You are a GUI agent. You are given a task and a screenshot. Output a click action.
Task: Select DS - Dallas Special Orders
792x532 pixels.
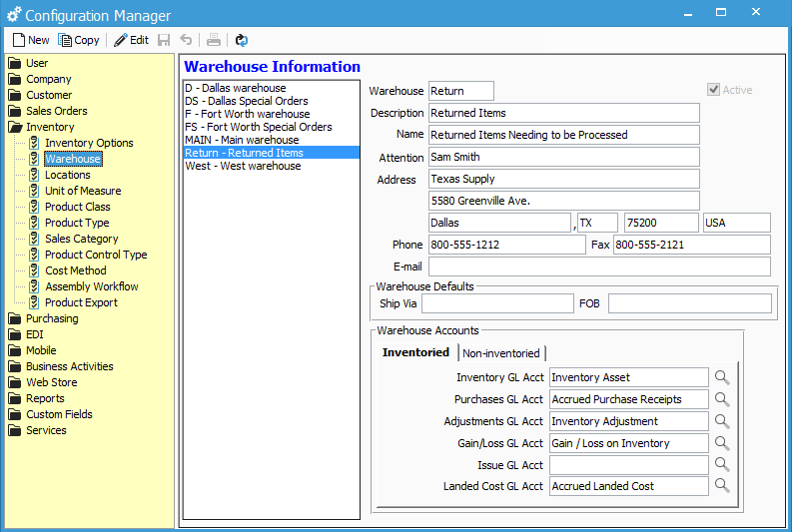point(272,101)
